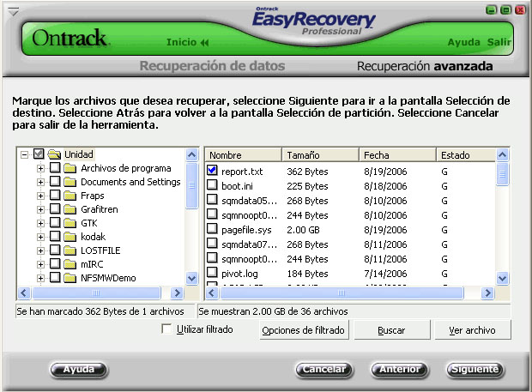The image size is (532, 392).
Task: Click the folder tree vertical scrollbar thumb
Action: click(191, 185)
